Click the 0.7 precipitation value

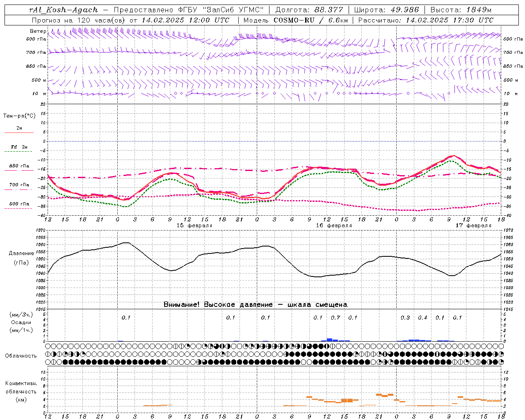coord(336,317)
